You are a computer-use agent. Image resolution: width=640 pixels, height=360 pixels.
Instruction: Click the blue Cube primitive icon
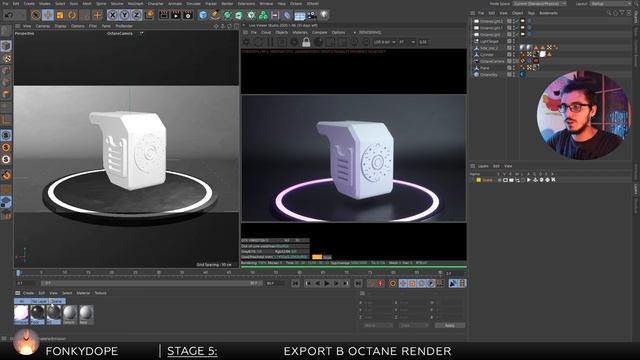coord(203,15)
